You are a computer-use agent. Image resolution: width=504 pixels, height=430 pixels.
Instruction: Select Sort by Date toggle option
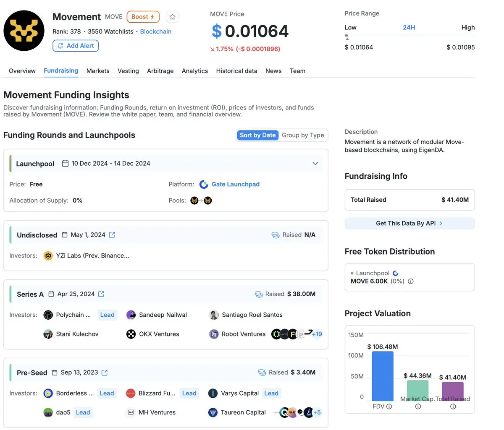[x=257, y=135]
